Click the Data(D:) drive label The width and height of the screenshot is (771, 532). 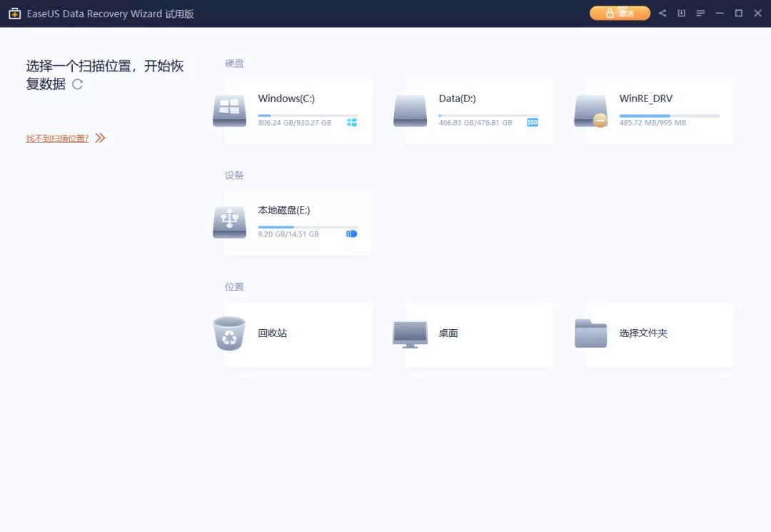(x=458, y=99)
